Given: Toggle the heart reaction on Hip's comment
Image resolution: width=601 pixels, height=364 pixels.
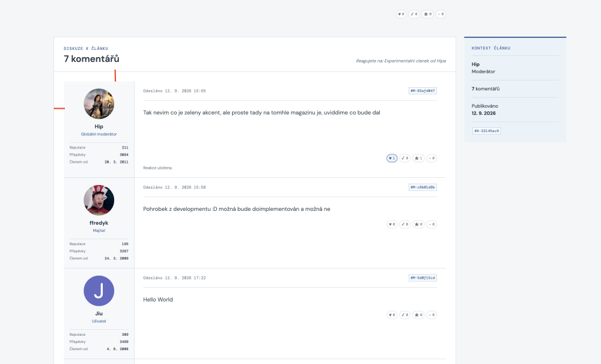Looking at the screenshot, I should (392, 158).
